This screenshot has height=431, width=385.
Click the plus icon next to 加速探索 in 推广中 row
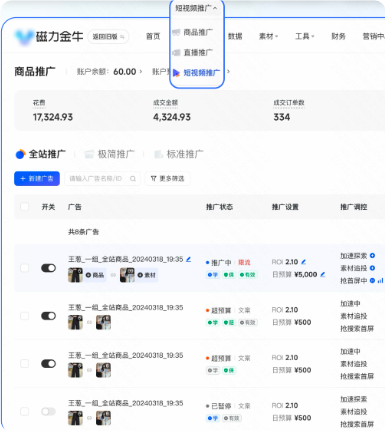(372, 256)
